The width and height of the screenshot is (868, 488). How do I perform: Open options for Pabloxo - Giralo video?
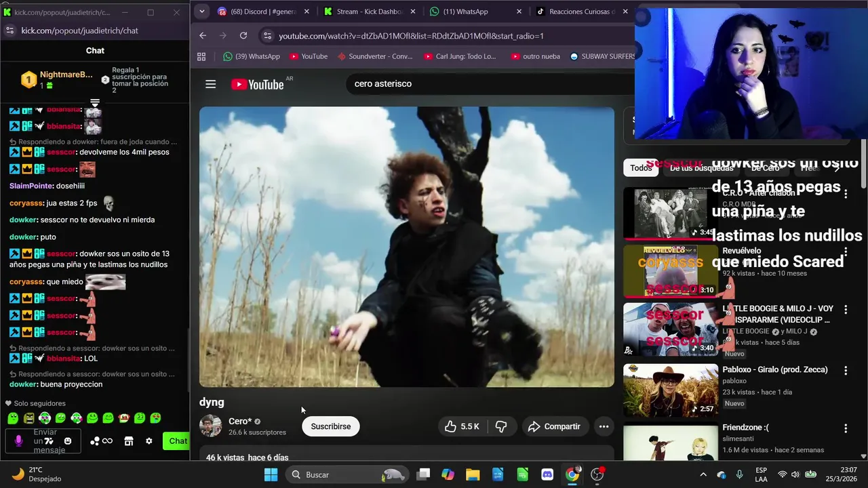coord(846,371)
